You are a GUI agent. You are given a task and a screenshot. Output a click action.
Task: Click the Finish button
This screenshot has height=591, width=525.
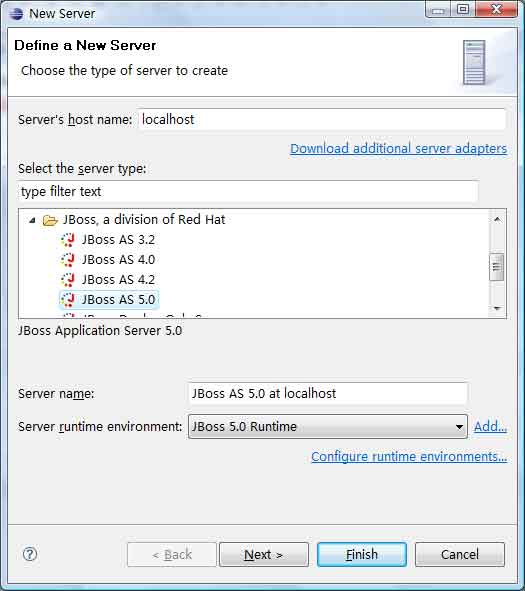[362, 554]
